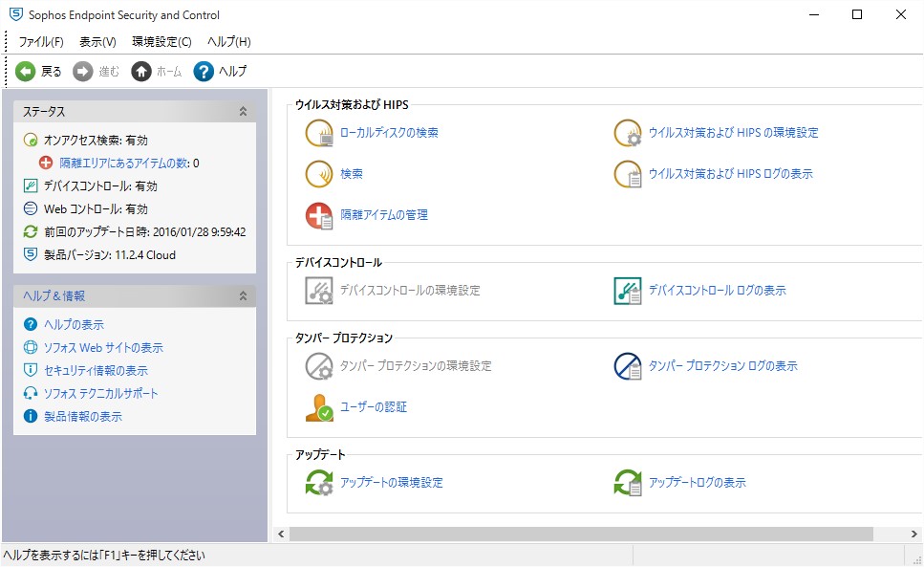Click the ソフォス テクニカルサポート headset icon

tap(31, 393)
